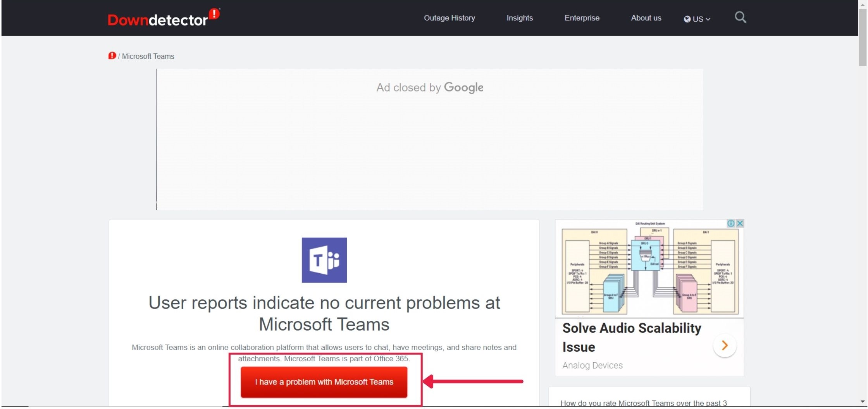
Task: Open the ad information icon
Action: coord(731,223)
